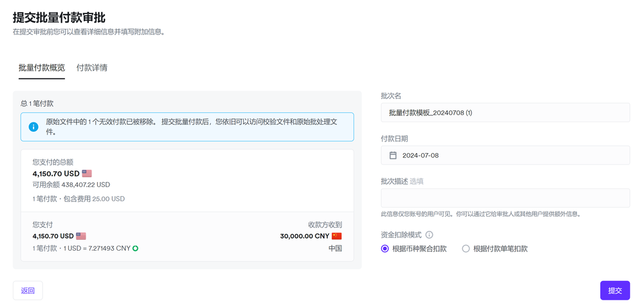Select the 批量付款概览 tab
Viewport: 644px width, 308px height.
pos(41,68)
